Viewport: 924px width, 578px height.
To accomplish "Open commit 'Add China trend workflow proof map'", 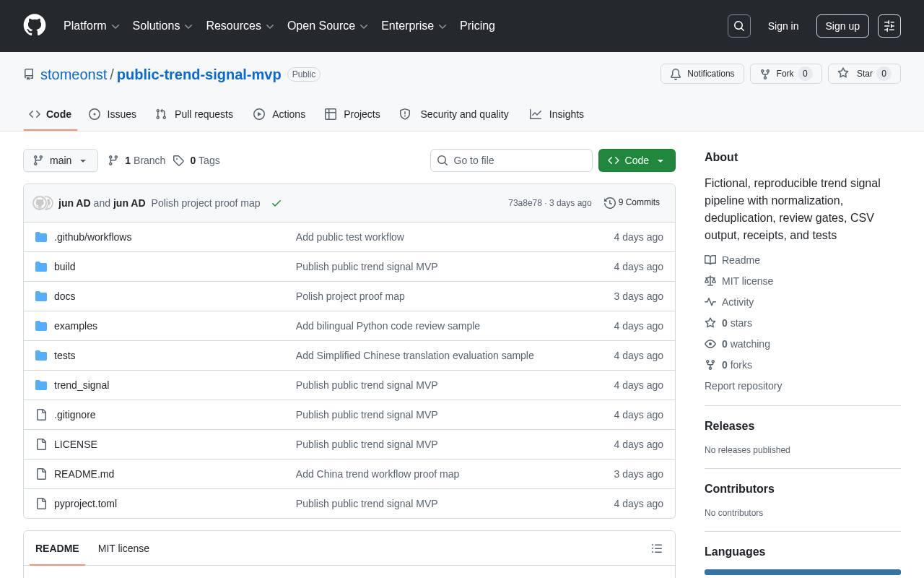I will pos(378,474).
